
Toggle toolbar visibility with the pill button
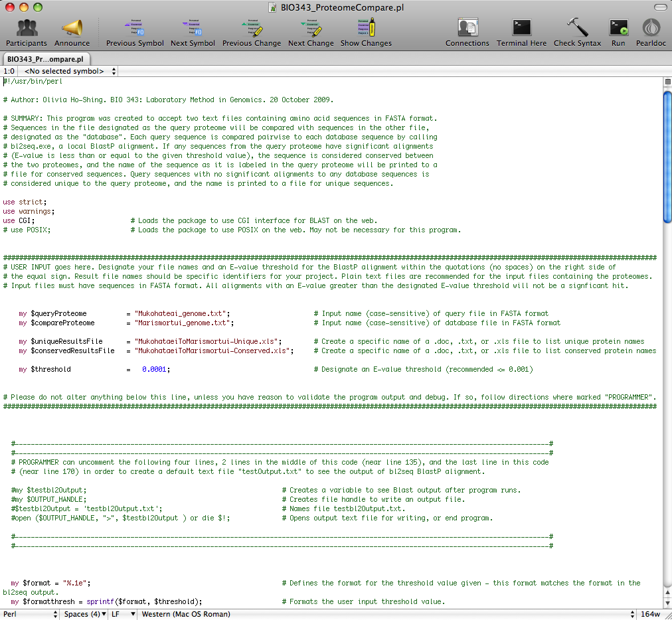coord(661,7)
